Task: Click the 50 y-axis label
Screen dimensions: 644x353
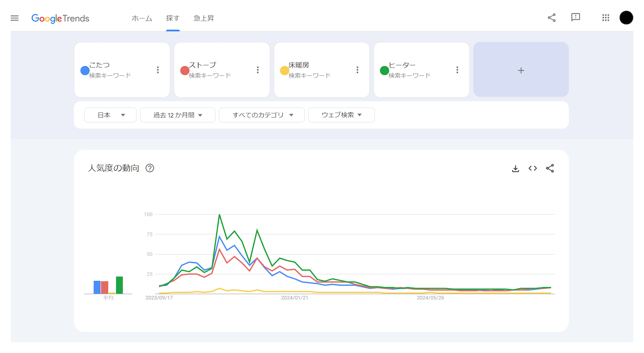Action: 149,254
